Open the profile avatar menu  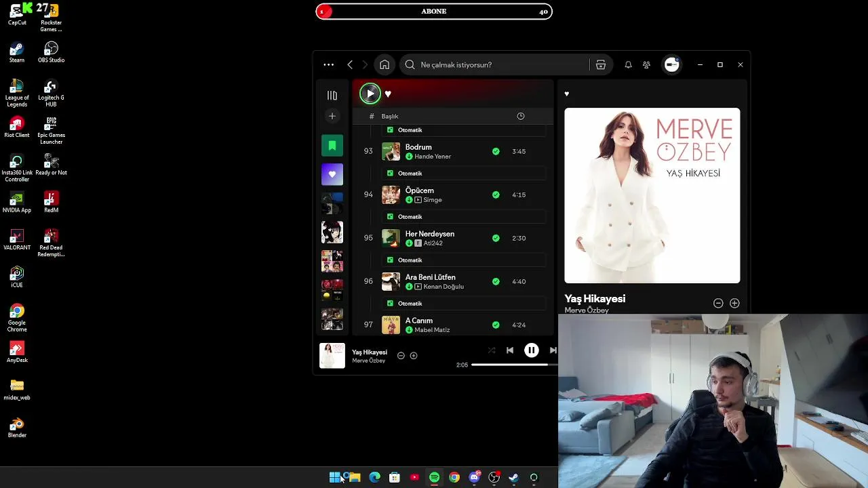pyautogui.click(x=672, y=64)
